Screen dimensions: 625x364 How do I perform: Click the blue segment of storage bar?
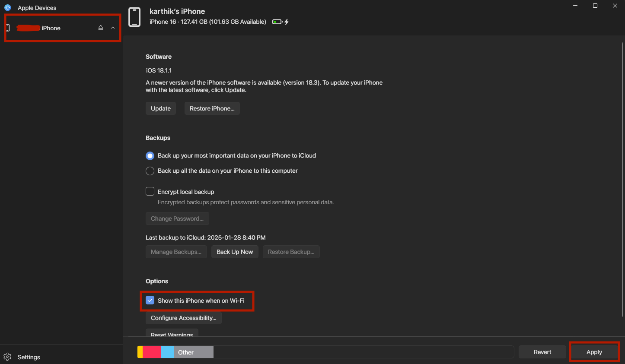(x=167, y=352)
